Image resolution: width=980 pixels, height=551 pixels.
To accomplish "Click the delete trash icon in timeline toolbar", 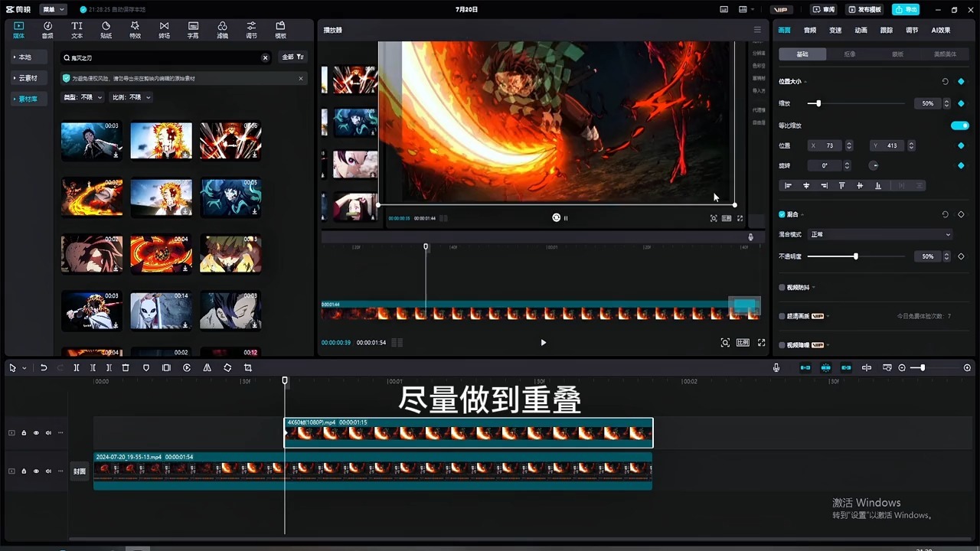I will point(126,368).
